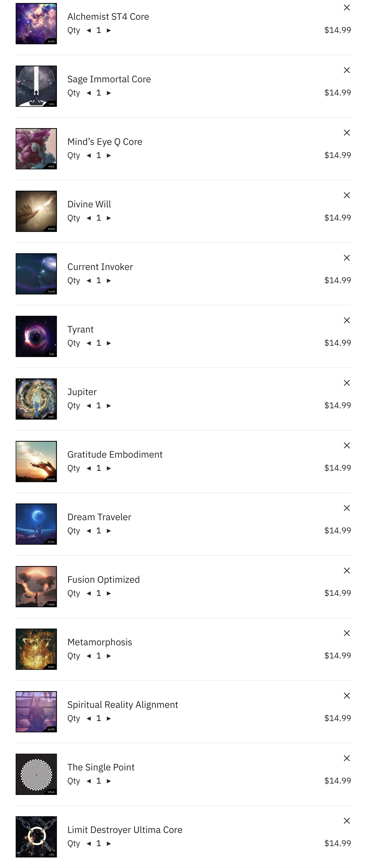368x868 pixels.
Task: Increase quantity of Mind's Eye Q Core
Action: pyautogui.click(x=109, y=155)
